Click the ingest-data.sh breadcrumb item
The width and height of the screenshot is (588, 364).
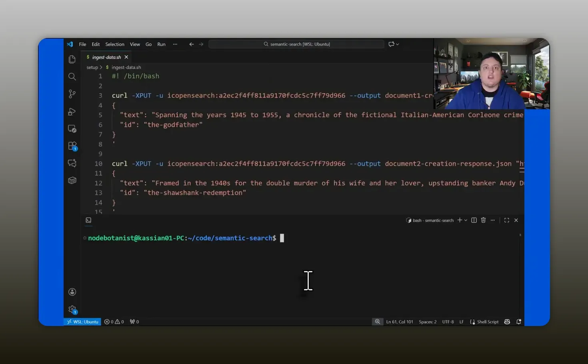tap(126, 68)
